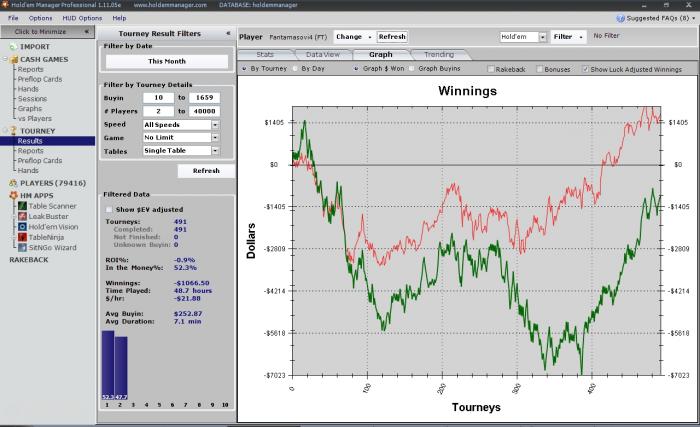The image size is (700, 427).
Task: Click second place finish histogram bar
Action: pos(121,368)
